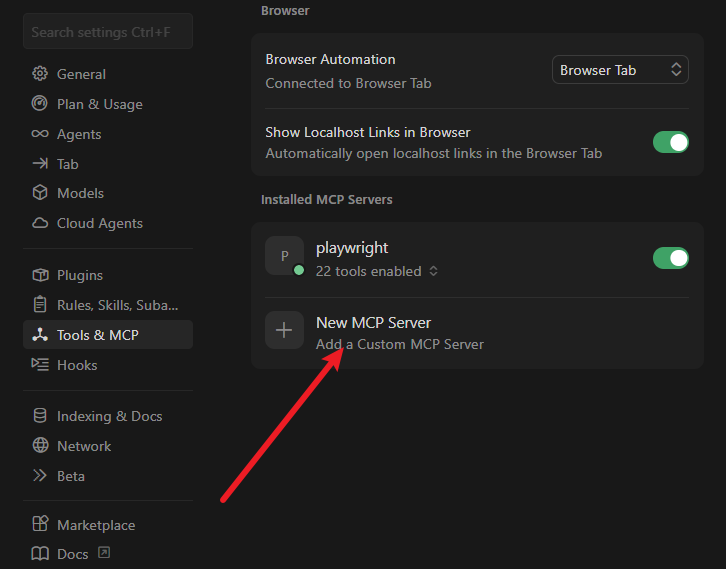Screen dimensions: 726x569
Task: Click the external link icon beside Docs
Action: [x=104, y=552]
